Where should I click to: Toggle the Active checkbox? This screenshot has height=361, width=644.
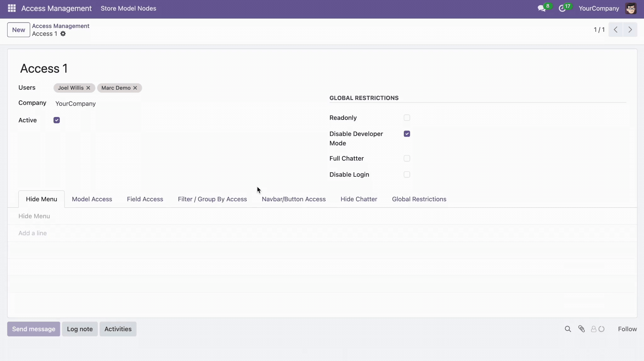(57, 120)
